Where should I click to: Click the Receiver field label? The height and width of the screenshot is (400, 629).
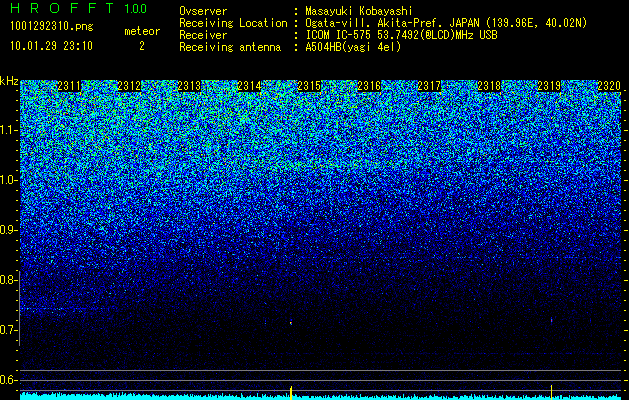coord(203,35)
